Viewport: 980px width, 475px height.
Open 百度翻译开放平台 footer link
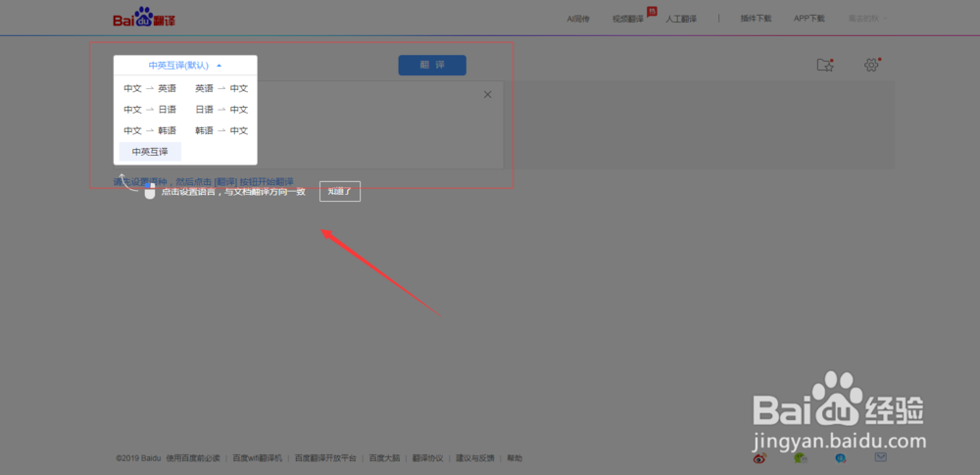(325, 458)
